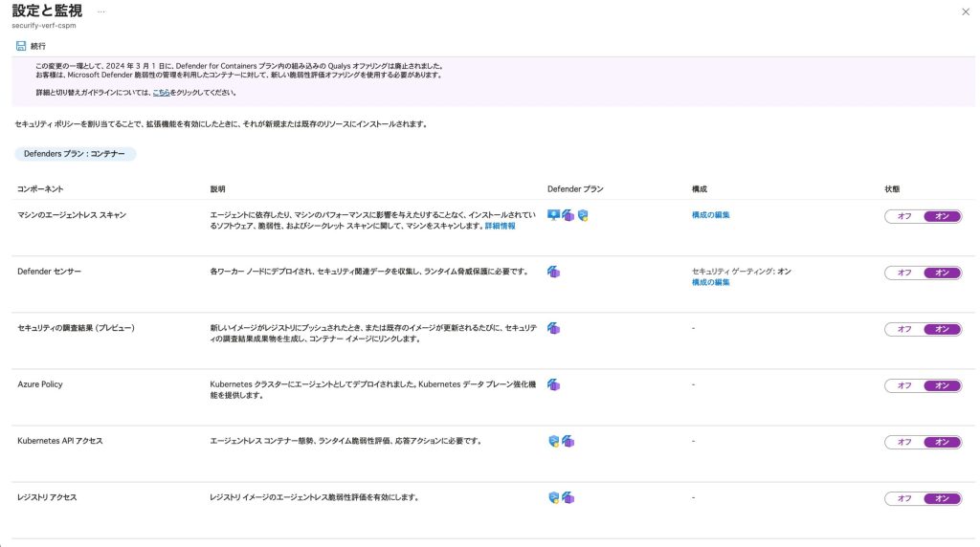Screen dimensions: 980x547
Task: Switch マシンのエージェントレス スキャン to オフ
Action: pyautogui.click(x=904, y=216)
